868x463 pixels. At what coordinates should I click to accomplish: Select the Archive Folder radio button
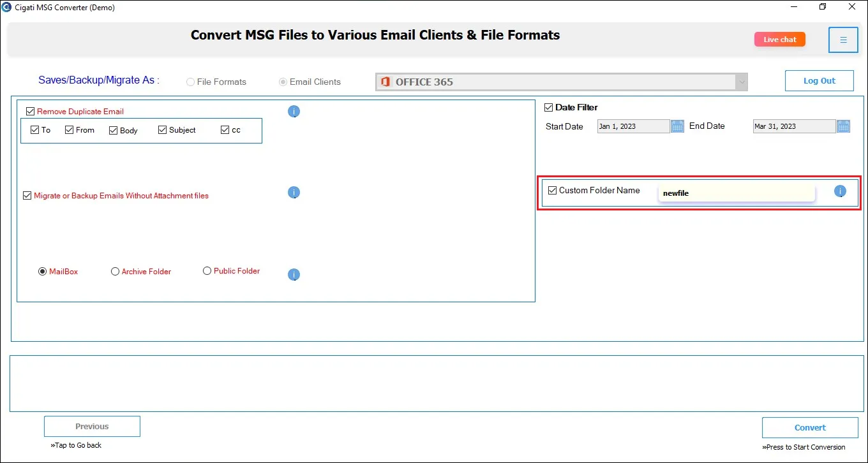115,272
